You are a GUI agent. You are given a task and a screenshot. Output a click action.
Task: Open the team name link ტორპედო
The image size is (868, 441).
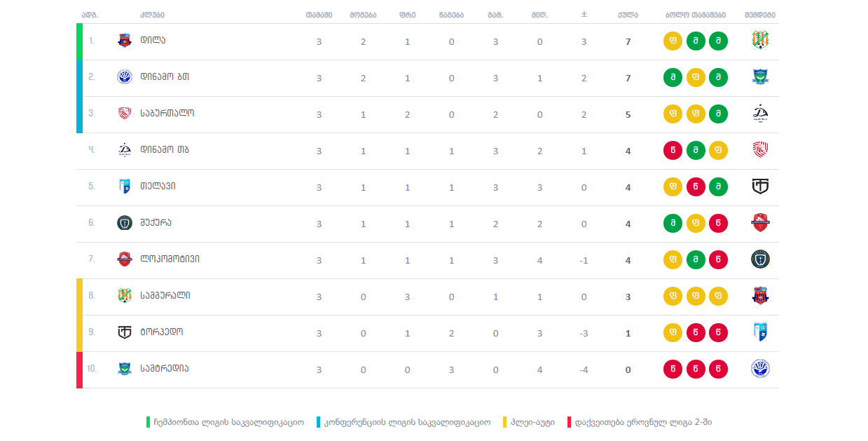coord(161,332)
